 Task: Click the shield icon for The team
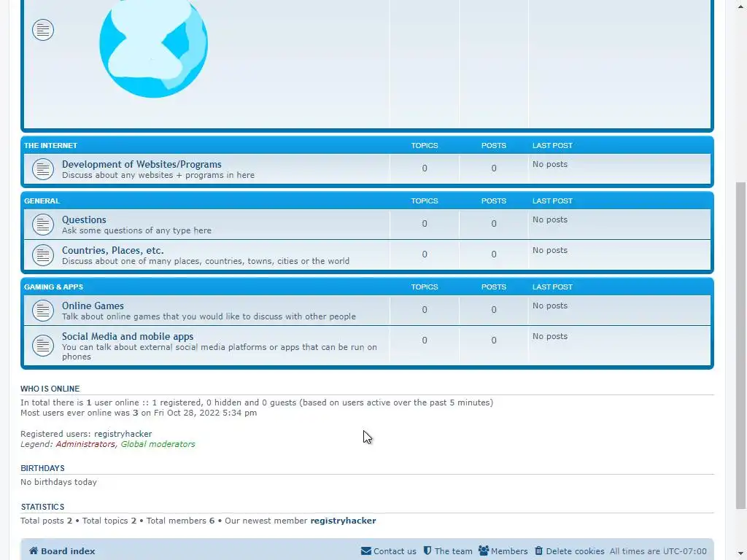(427, 551)
